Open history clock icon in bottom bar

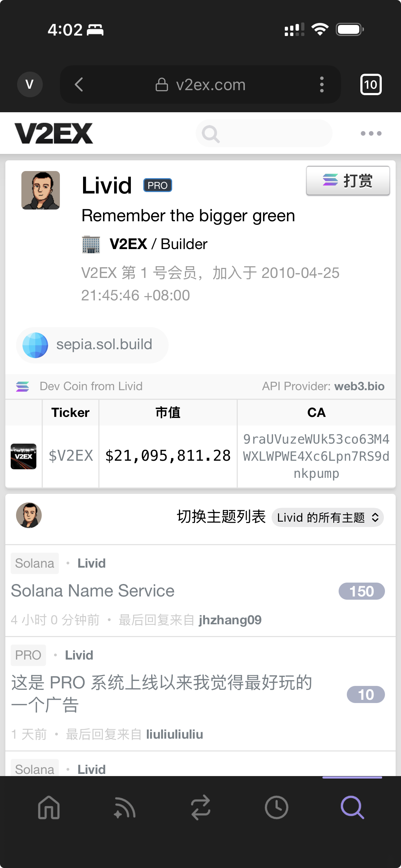pyautogui.click(x=276, y=807)
